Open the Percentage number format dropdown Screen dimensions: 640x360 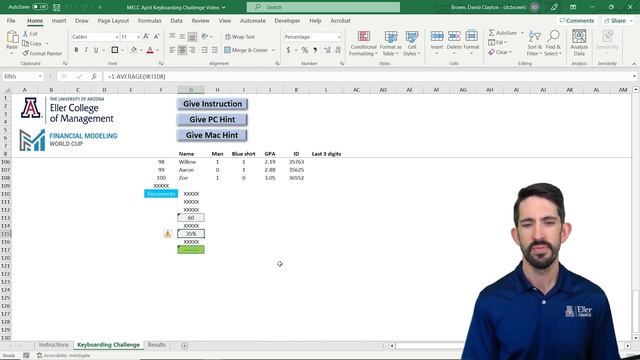pos(339,37)
